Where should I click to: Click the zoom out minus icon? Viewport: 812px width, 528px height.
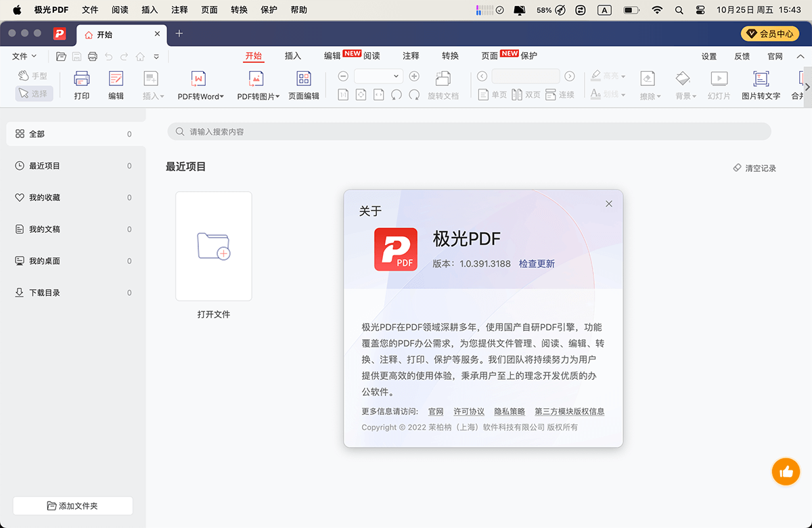(343, 76)
